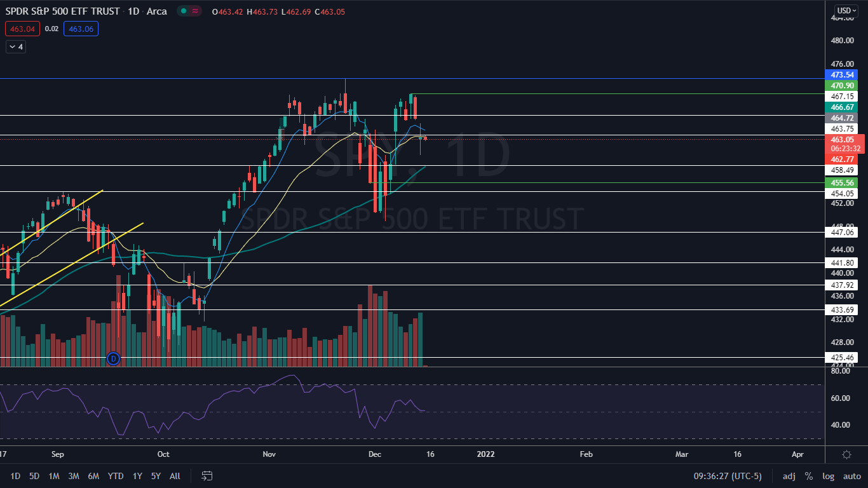The width and height of the screenshot is (868, 488).
Task: Click the blue buy price 463.06 button
Action: (x=81, y=29)
